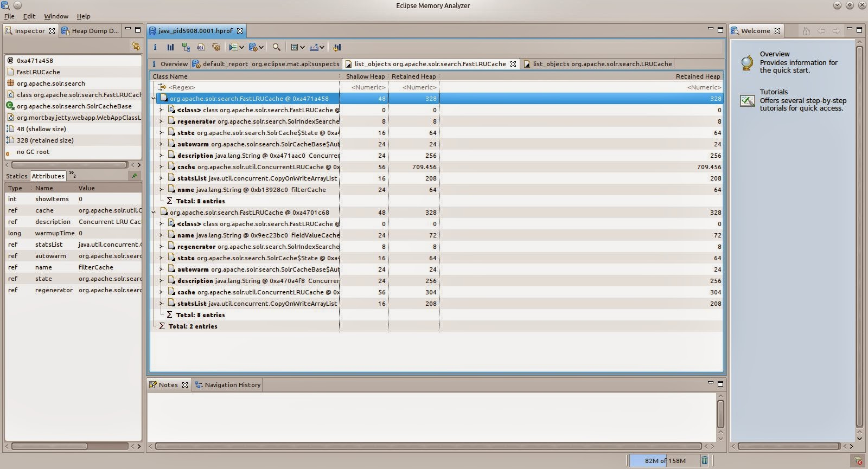Click the Welcome view home icon

[806, 31]
